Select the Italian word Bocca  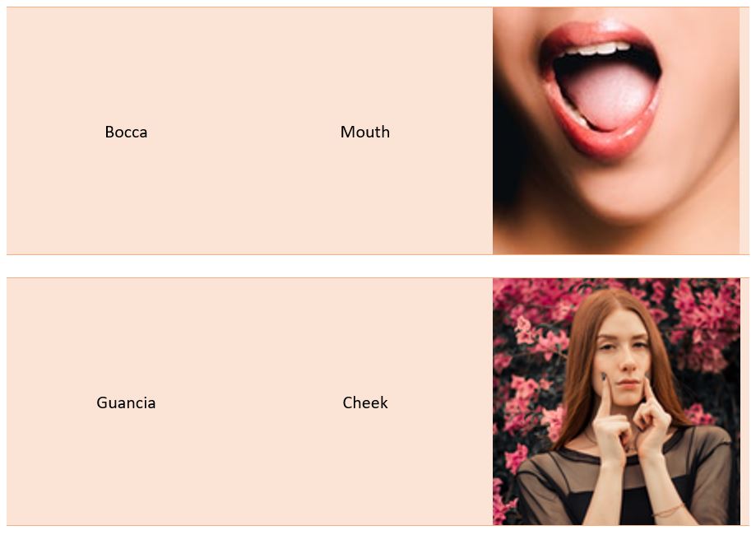[126, 132]
